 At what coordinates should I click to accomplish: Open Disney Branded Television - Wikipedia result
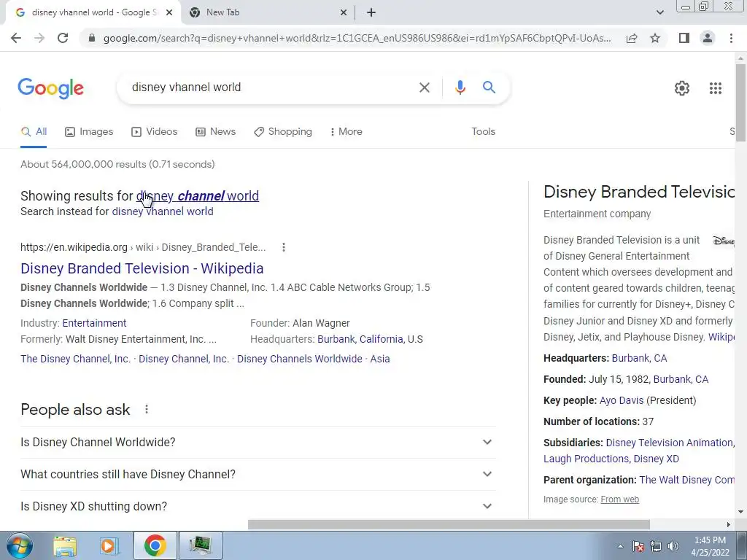coord(142,268)
